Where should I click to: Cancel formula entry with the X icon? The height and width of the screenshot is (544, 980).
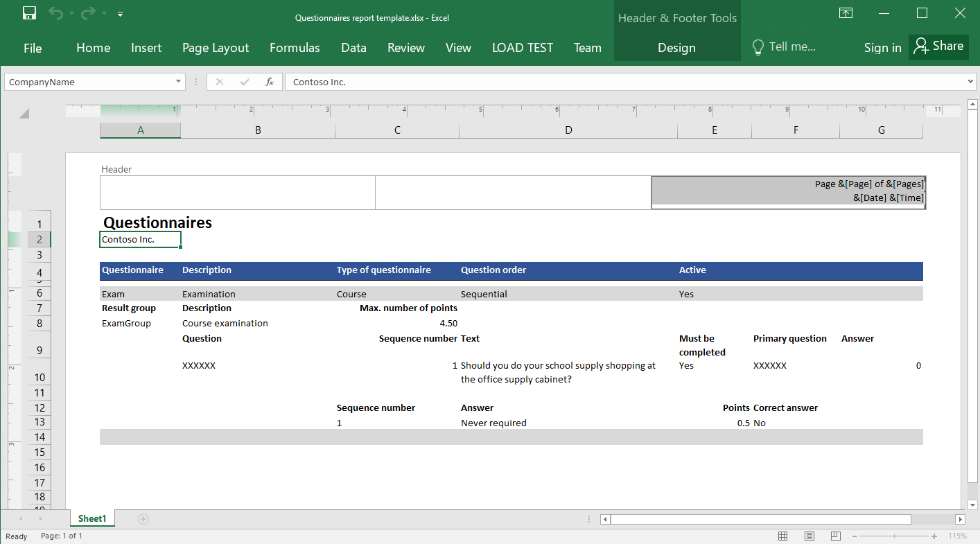coord(219,82)
